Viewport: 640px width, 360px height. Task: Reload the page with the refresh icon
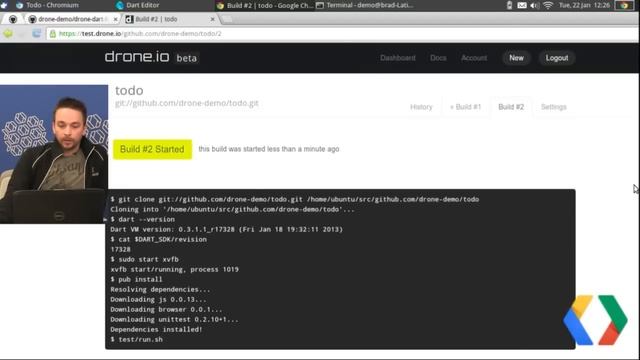(36, 33)
